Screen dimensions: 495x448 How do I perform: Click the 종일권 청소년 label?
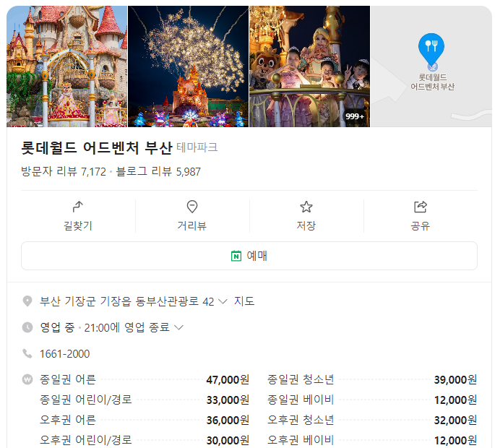(301, 379)
